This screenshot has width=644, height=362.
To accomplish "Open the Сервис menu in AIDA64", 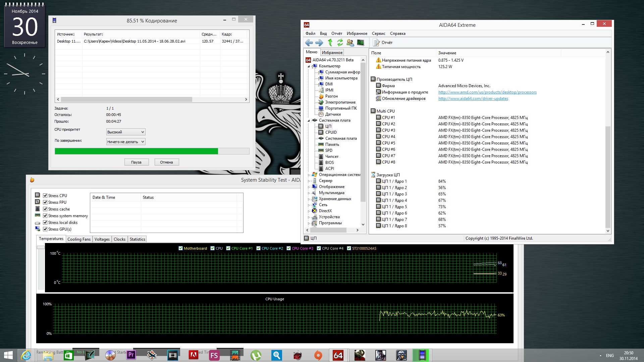I will [x=378, y=34].
